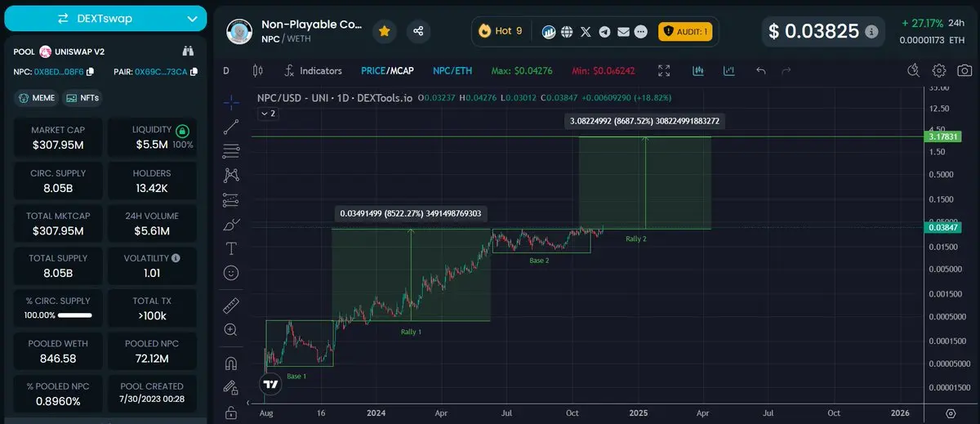The width and height of the screenshot is (980, 424).
Task: Select the trend line drawing tool
Action: [x=231, y=126]
